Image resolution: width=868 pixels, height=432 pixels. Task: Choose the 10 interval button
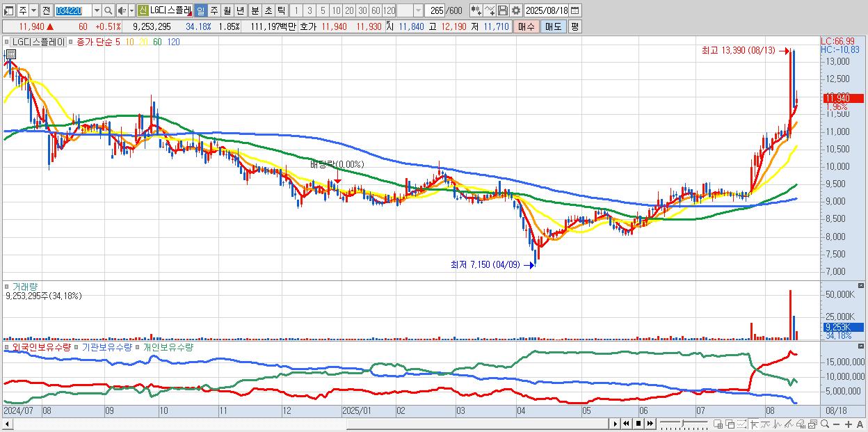click(x=336, y=11)
